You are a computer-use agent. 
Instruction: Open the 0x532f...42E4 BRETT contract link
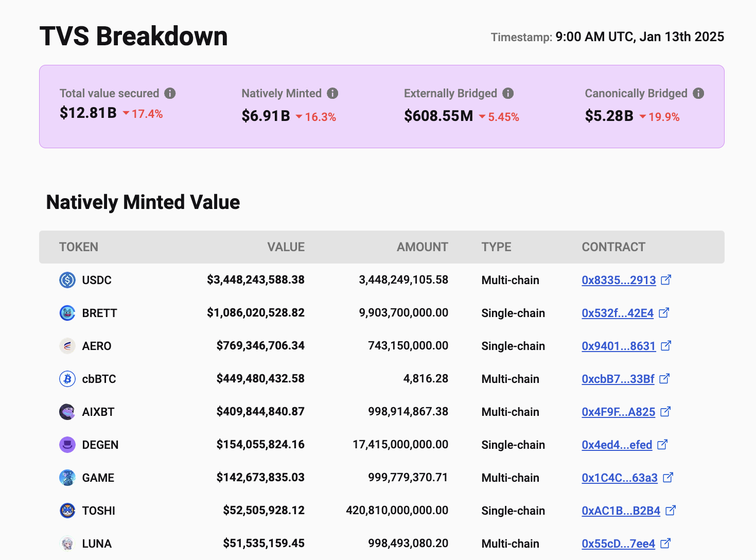[618, 313]
